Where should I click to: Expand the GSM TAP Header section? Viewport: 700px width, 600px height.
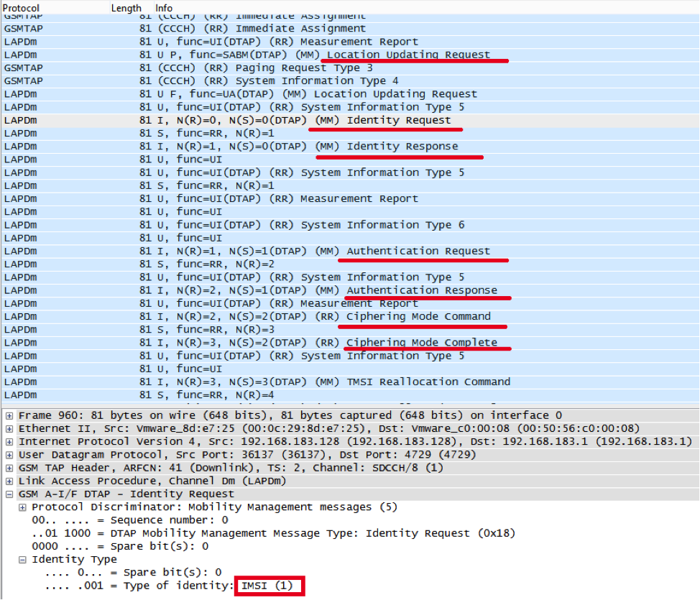point(9,468)
